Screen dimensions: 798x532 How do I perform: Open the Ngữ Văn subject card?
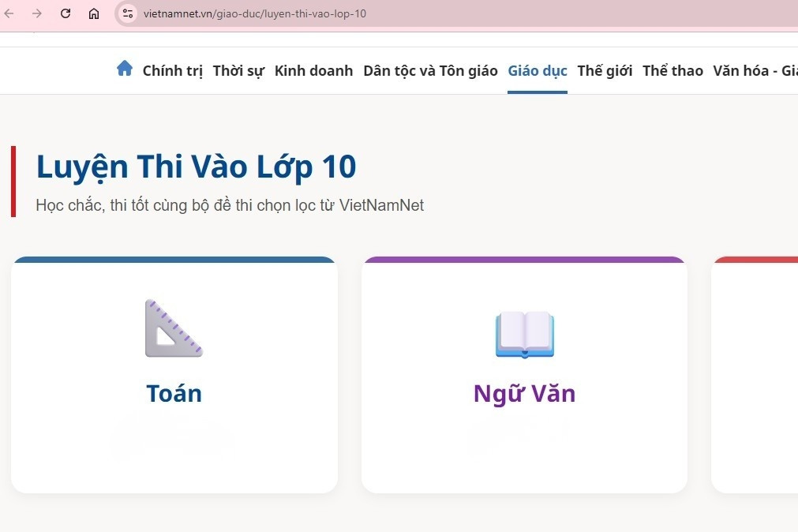click(524, 377)
